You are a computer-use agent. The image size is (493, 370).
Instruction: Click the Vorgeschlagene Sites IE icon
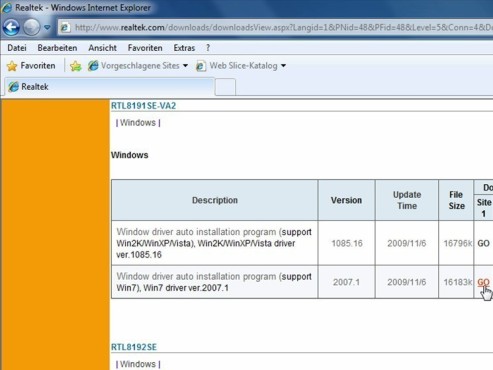(x=93, y=66)
